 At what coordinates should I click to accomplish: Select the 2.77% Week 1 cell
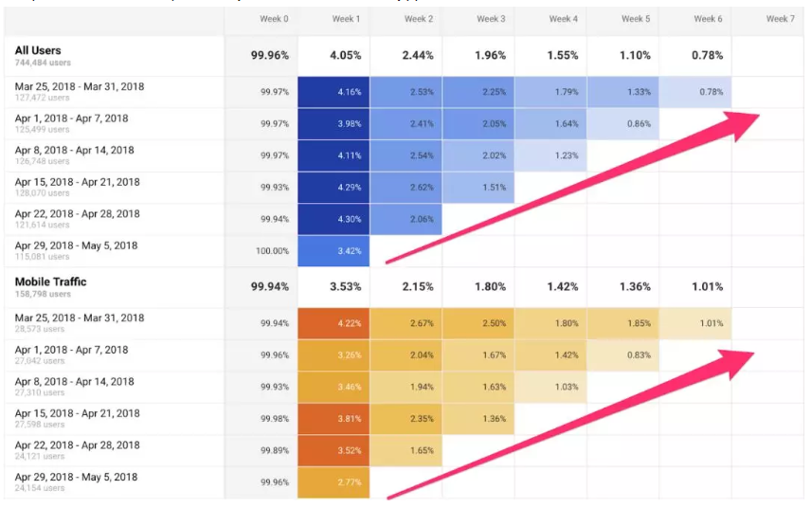click(334, 482)
